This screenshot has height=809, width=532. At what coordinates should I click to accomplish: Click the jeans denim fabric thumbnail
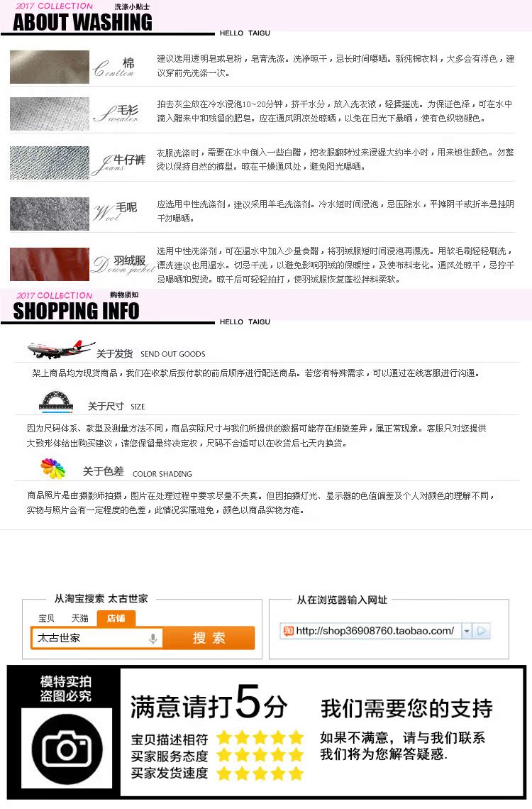click(x=50, y=163)
